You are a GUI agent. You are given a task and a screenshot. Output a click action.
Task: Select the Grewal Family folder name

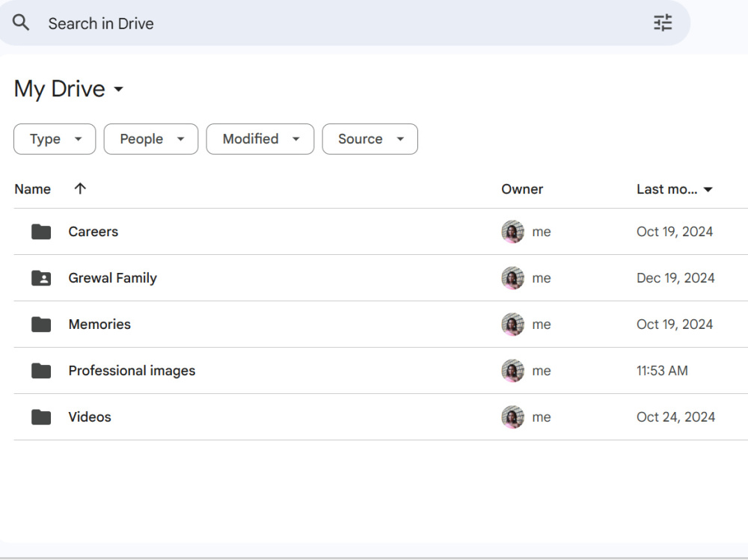(x=113, y=277)
